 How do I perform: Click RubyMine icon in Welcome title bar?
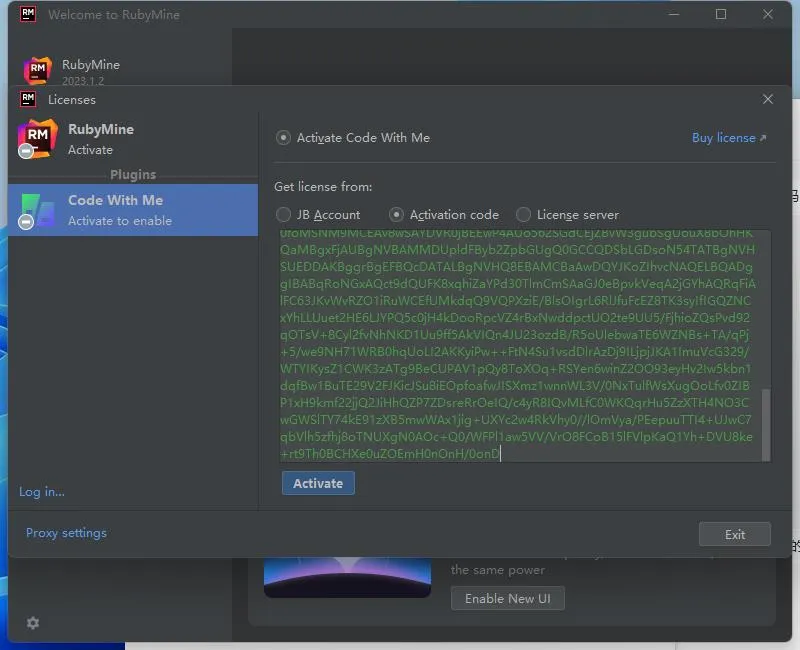[28, 14]
